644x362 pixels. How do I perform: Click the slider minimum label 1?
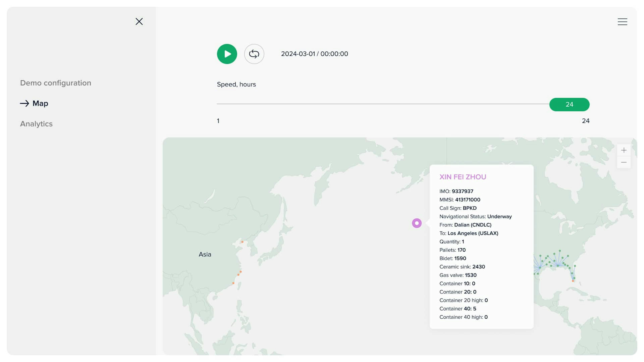click(218, 121)
